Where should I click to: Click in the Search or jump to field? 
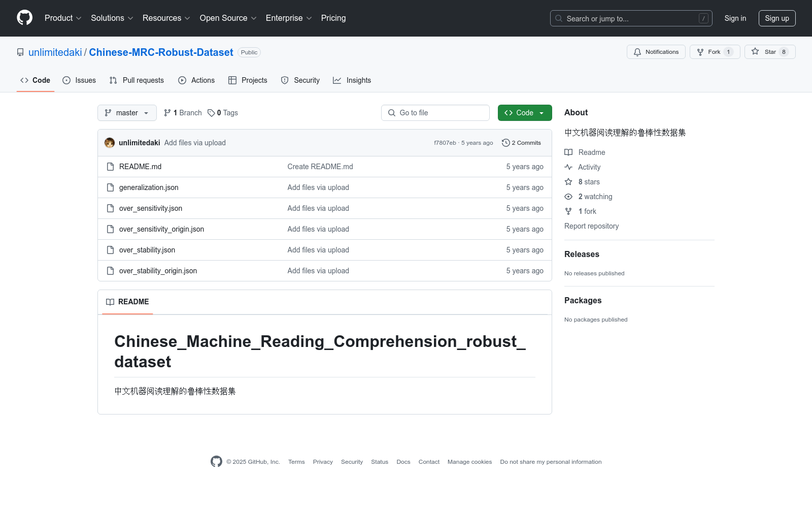click(x=631, y=18)
